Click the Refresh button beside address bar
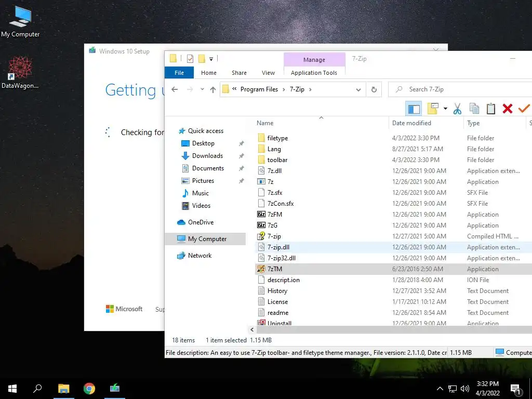 (x=374, y=89)
